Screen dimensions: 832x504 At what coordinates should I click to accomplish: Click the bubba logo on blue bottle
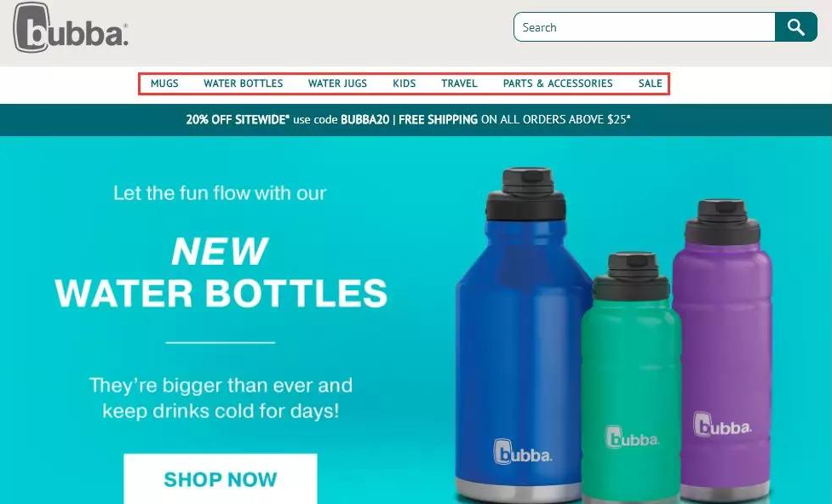pyautogui.click(x=523, y=452)
